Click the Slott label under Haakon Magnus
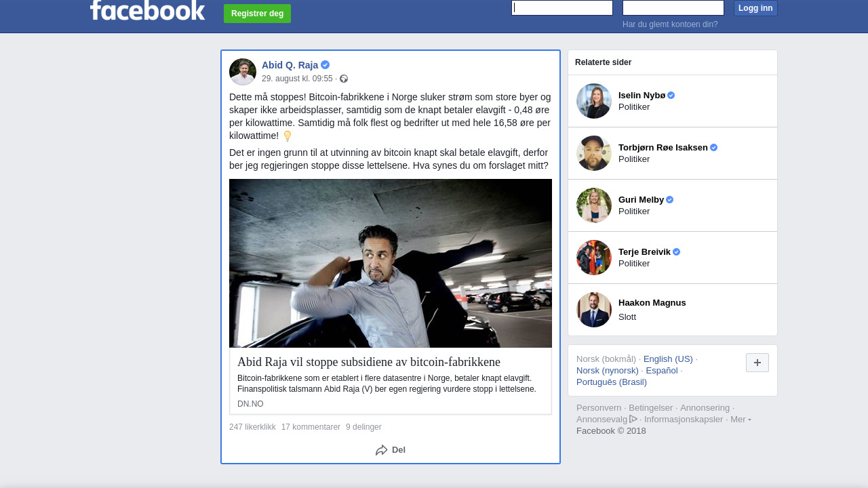868x488 pixels. pos(627,317)
